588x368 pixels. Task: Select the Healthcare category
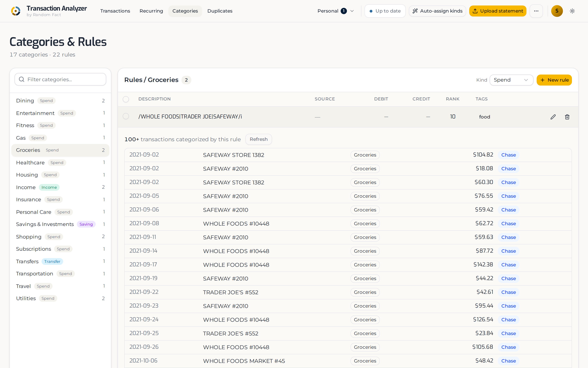coord(60,162)
